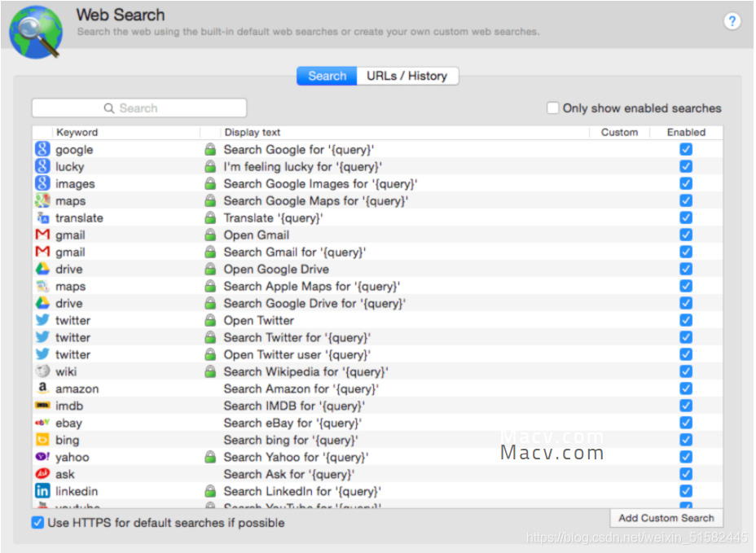This screenshot has height=553, width=756.
Task: Click Gmail icon for Search Gmail row
Action: (x=42, y=252)
